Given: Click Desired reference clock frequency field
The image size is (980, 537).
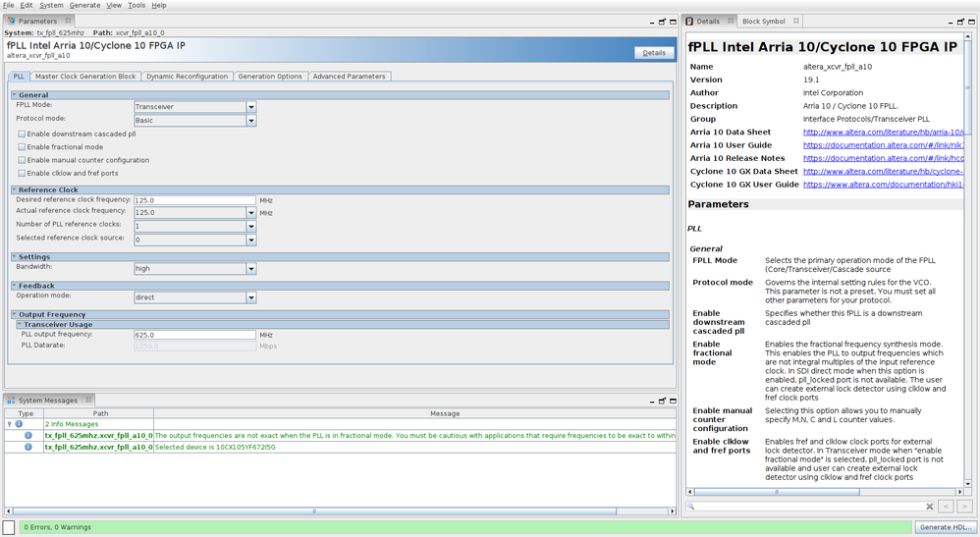Looking at the screenshot, I should pos(194,200).
